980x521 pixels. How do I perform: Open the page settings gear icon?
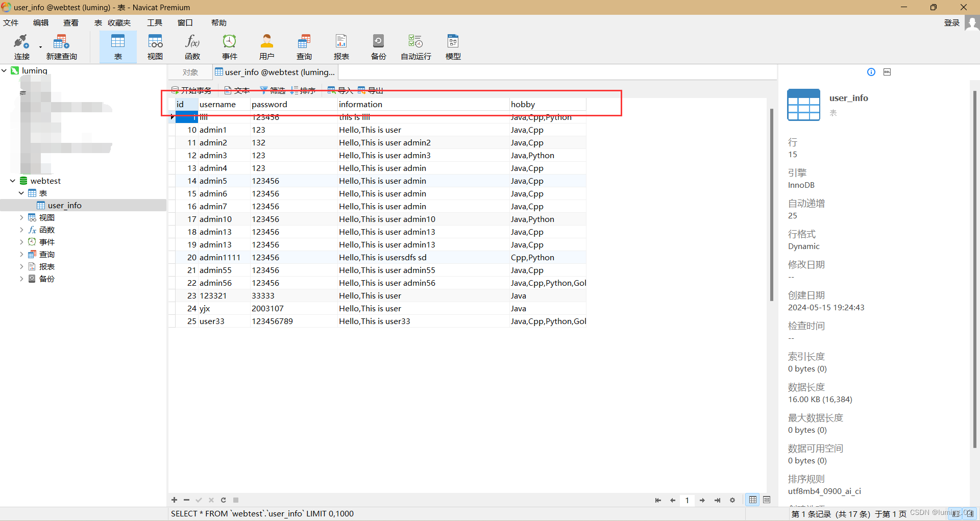click(732, 500)
